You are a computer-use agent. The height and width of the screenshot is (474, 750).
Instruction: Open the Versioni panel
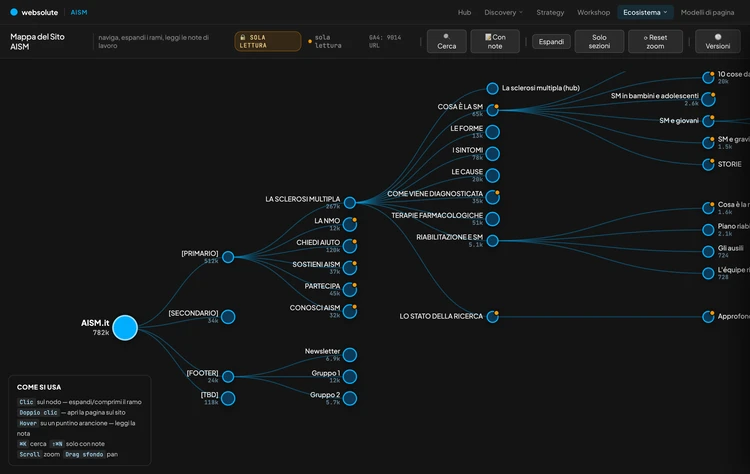click(717, 41)
